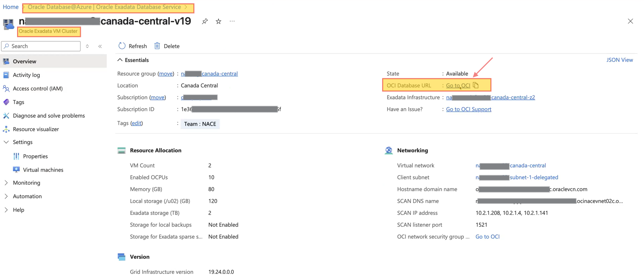Viewport: 644px width, 277px height.
Task: Expand the Monitoring menu group
Action: click(6, 183)
